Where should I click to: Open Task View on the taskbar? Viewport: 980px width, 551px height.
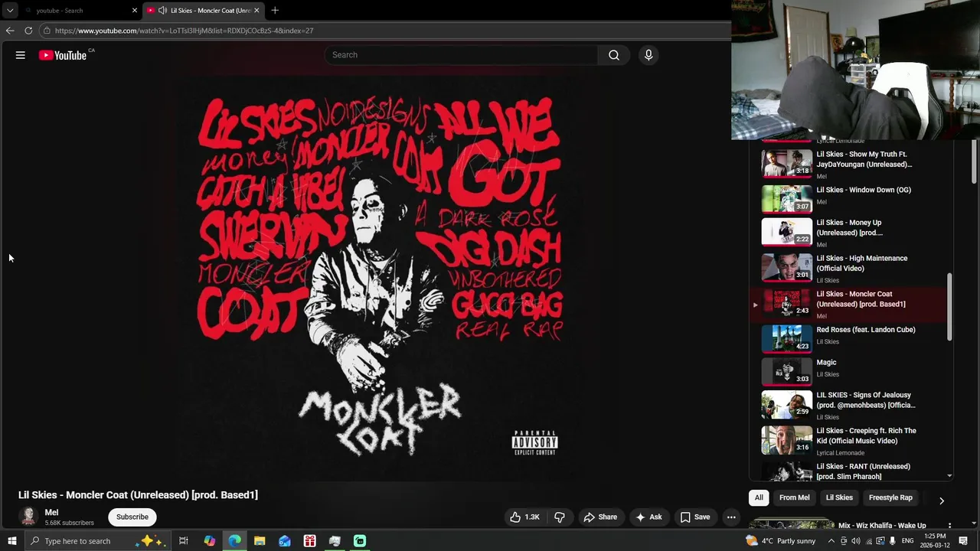click(x=184, y=541)
